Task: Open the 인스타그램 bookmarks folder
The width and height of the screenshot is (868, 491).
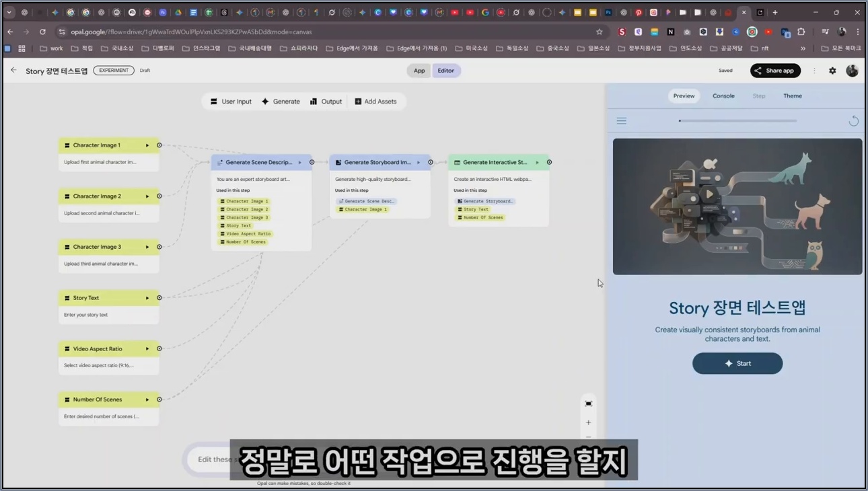Action: (x=201, y=48)
